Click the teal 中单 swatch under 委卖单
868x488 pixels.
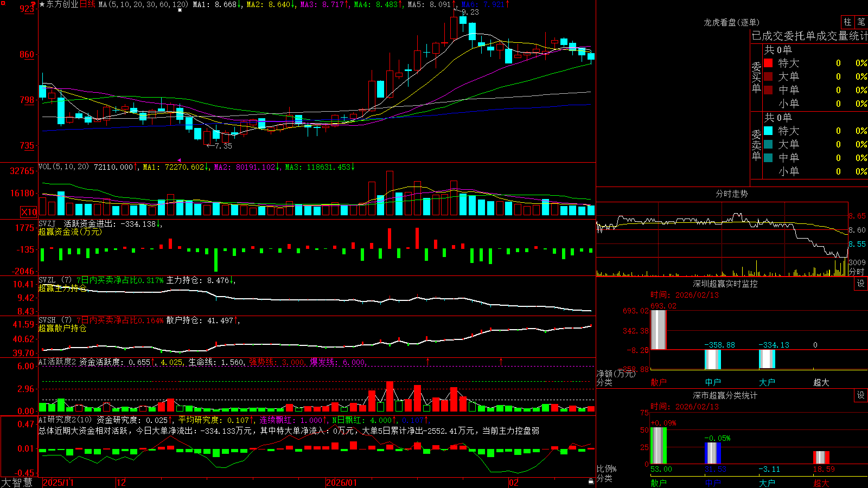coord(768,158)
